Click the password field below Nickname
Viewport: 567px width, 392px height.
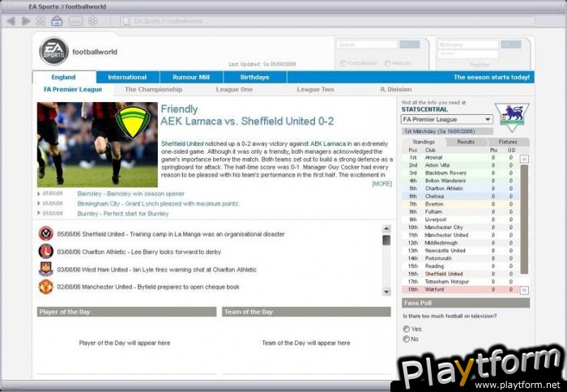coord(468,54)
